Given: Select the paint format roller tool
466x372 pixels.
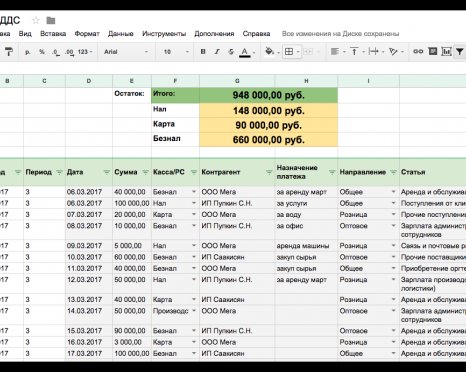Looking at the screenshot, I should tap(9, 52).
